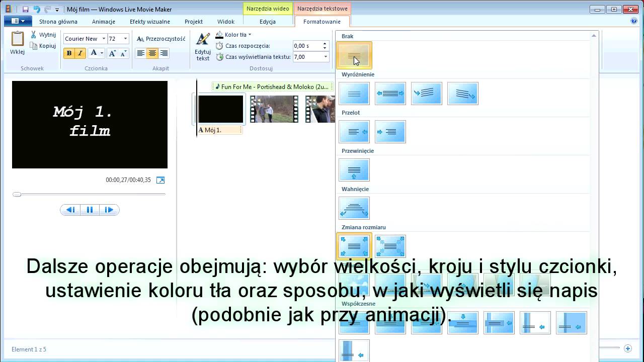Enable left text alignment
This screenshot has width=644, height=362.
click(x=141, y=53)
